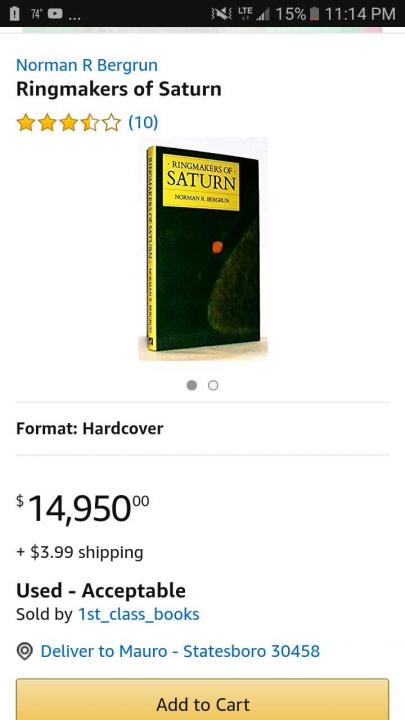Viewport: 405px width, 720px height.
Task: Tap the YouTube notification icon in status bar
Action: coord(55,14)
